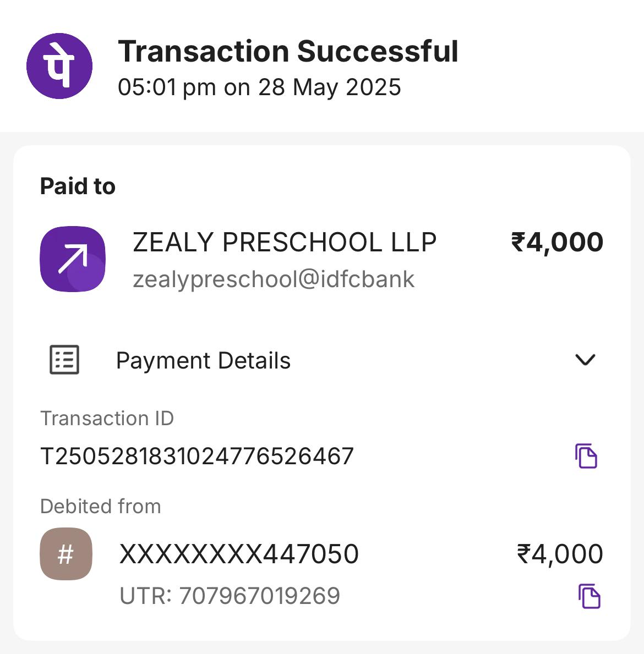
Task: Click the Payment Details list icon
Action: 64,360
